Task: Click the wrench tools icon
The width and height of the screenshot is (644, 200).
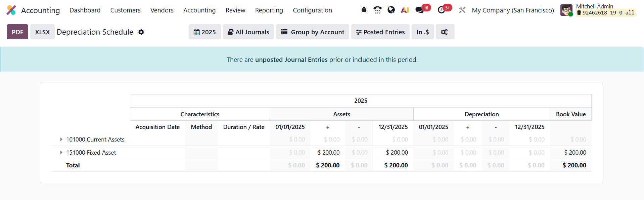Action: pos(462,10)
